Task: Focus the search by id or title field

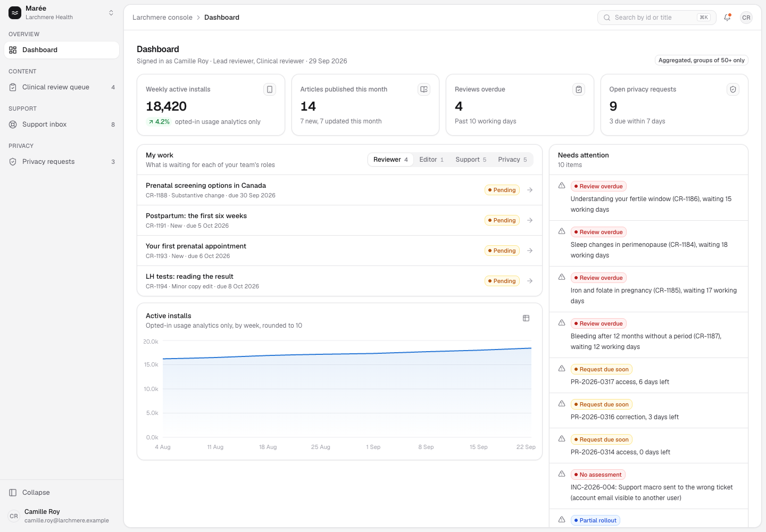Action: click(x=657, y=18)
